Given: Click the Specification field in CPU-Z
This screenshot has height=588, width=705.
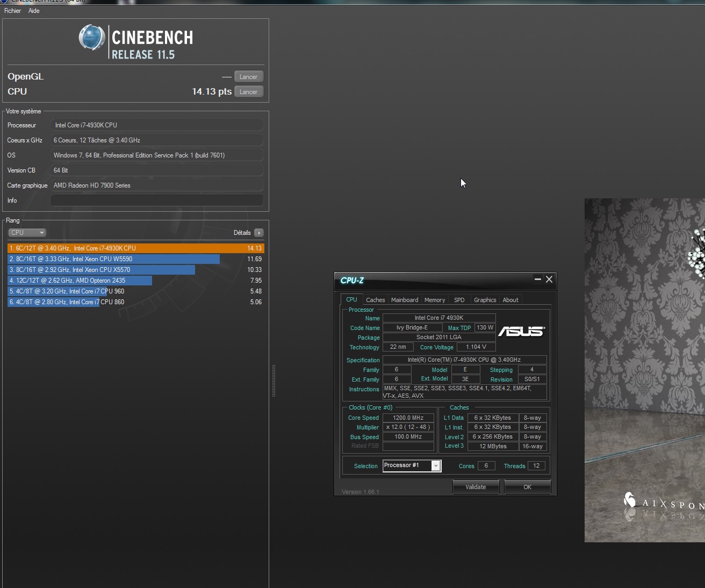Looking at the screenshot, I should (x=465, y=360).
